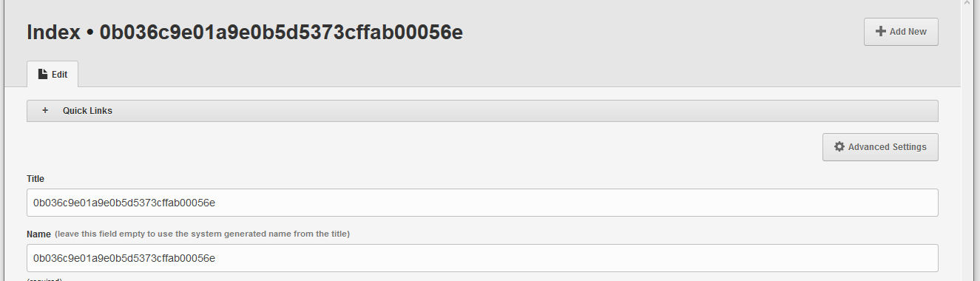Click the blank header area beside the Edit tab
The width and height of the screenshot is (980, 281).
point(518,74)
